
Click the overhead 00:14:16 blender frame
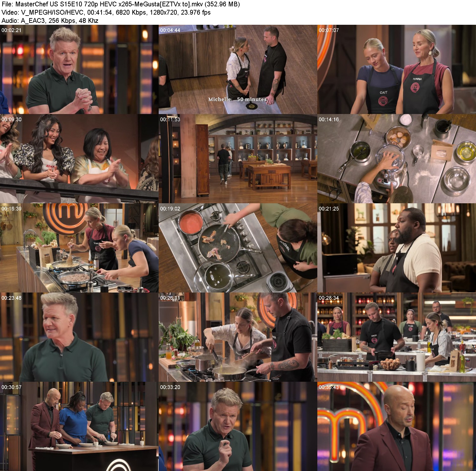397,159
